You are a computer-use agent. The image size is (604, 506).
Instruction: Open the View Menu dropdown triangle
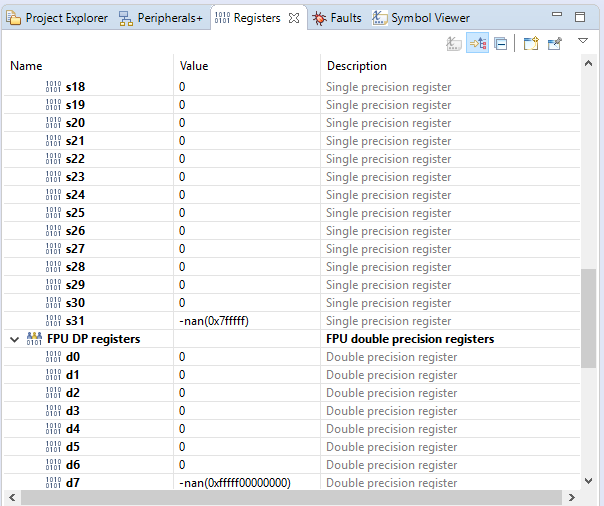[x=583, y=40]
